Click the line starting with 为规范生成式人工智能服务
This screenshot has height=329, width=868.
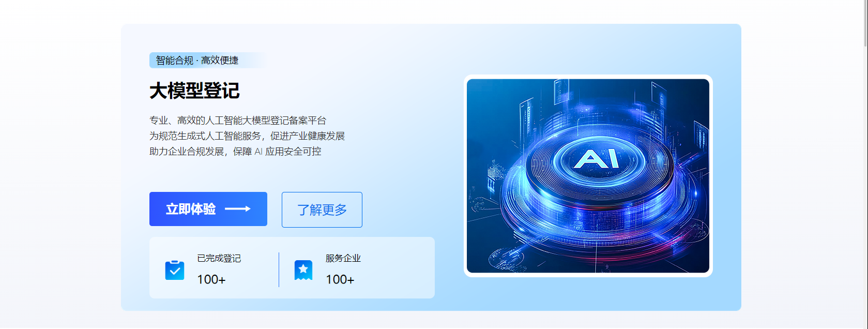[x=247, y=136]
